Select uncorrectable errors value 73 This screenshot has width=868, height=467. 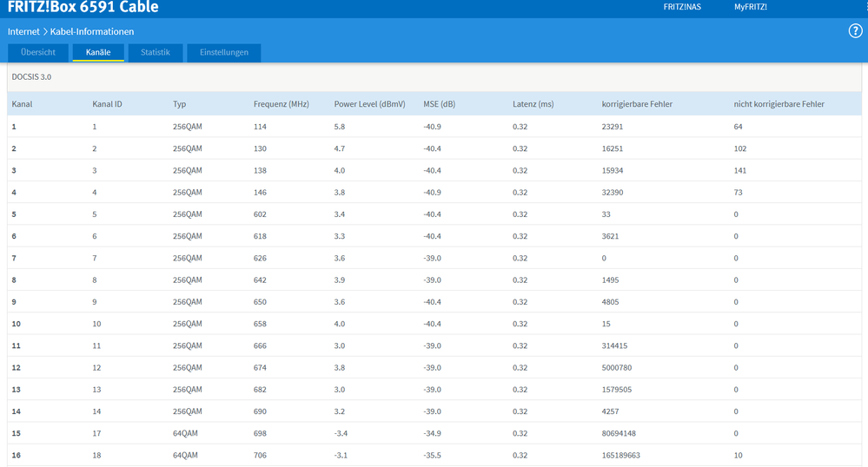click(738, 193)
